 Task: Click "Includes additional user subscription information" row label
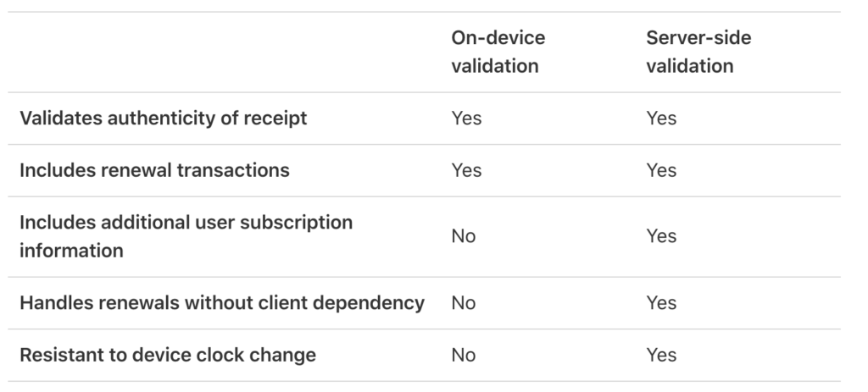186,236
